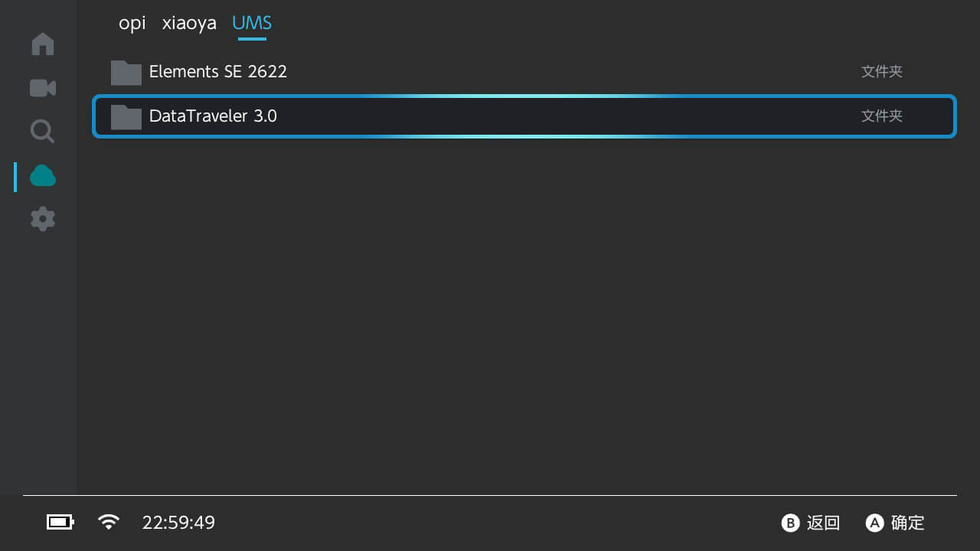Image resolution: width=980 pixels, height=551 pixels.
Task: Click the circled A icon
Action: pos(874,523)
